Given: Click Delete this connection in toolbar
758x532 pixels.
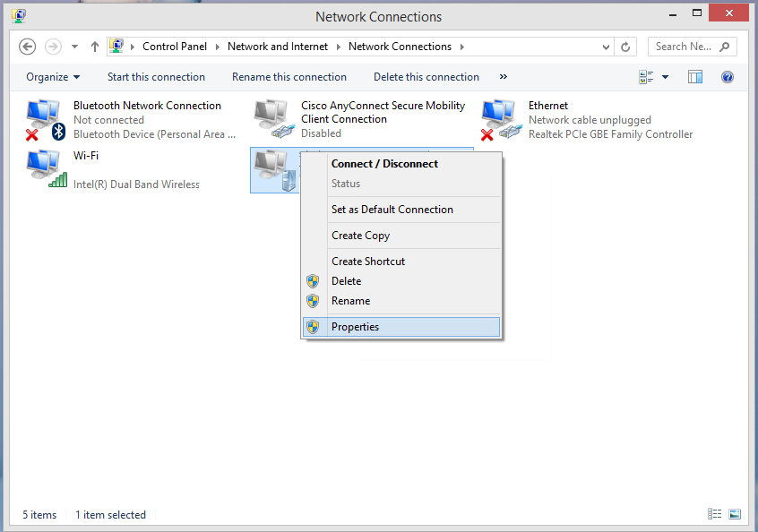Looking at the screenshot, I should click(x=426, y=77).
